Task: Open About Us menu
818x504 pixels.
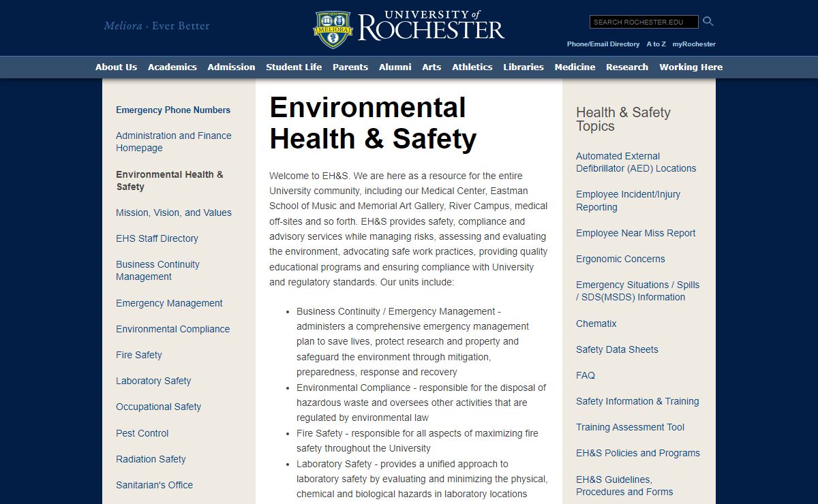Action: click(116, 67)
